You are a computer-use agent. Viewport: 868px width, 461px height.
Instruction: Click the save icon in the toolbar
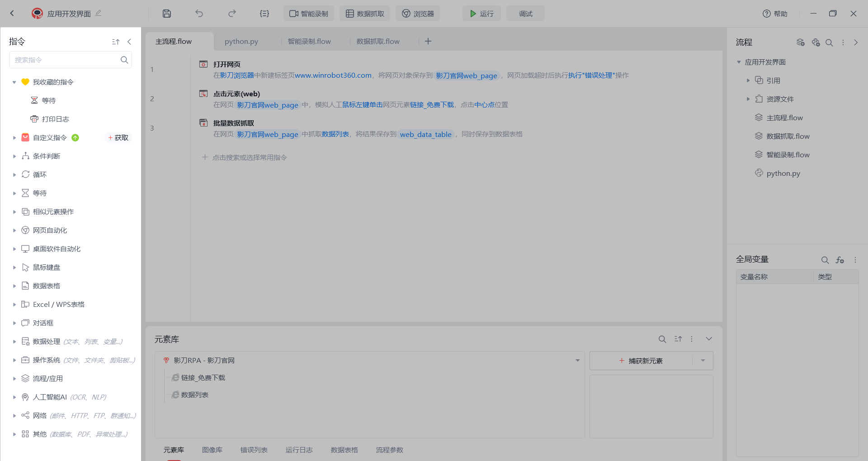[x=167, y=14]
